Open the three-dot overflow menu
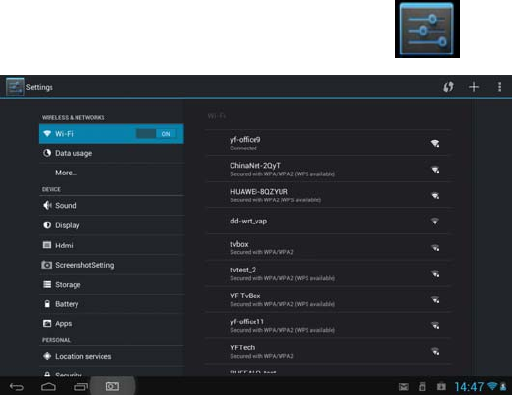 coord(499,87)
